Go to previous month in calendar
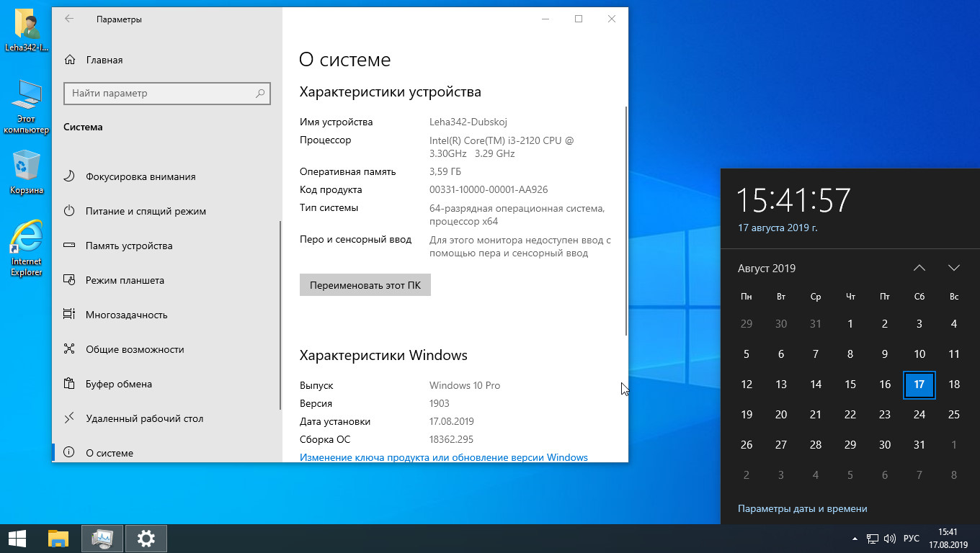 (919, 268)
